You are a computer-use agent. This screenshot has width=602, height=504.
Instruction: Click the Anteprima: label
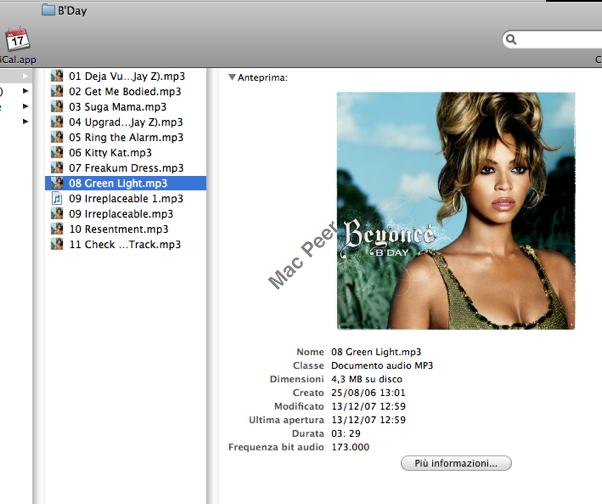pyautogui.click(x=262, y=78)
